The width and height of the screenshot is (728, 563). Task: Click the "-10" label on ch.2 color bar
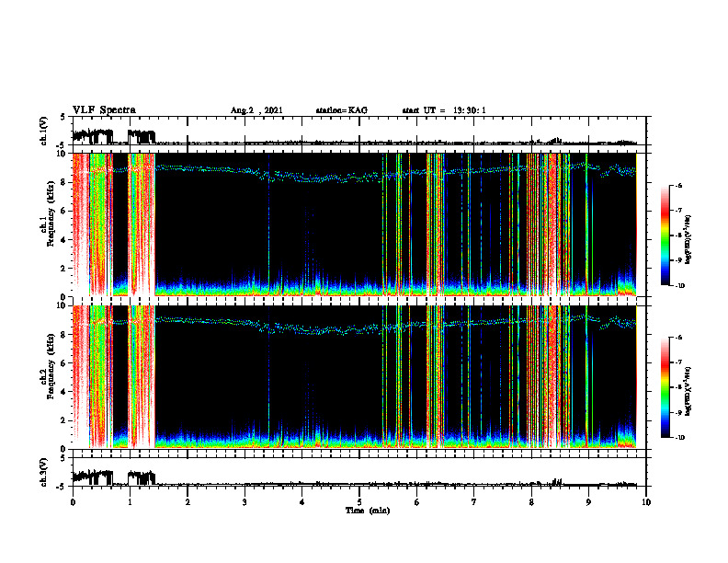[x=679, y=438]
